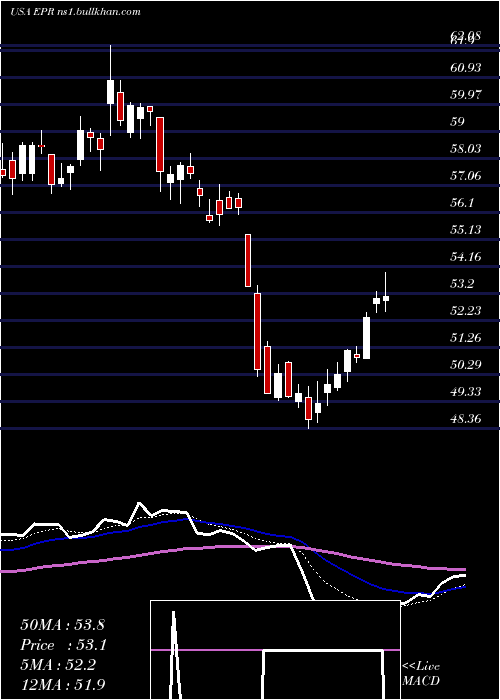Click the 52.23 price level label
The width and height of the screenshot is (500, 700).
(465, 311)
